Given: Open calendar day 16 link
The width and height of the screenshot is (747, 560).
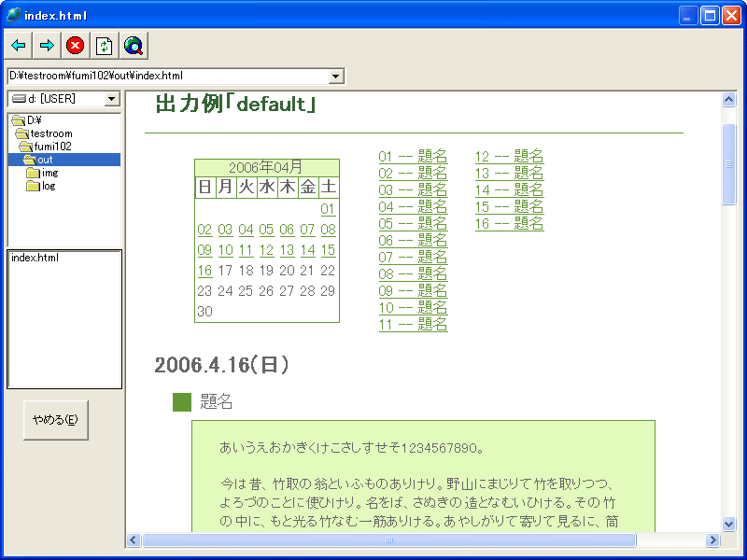Looking at the screenshot, I should point(204,271).
